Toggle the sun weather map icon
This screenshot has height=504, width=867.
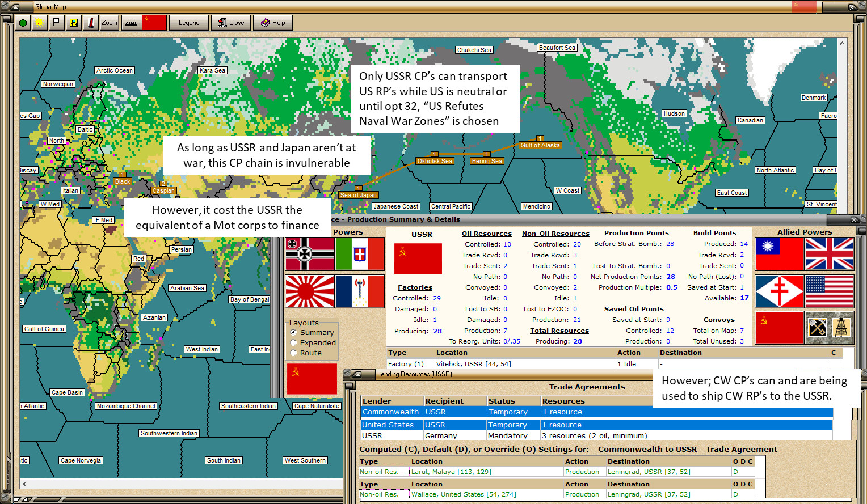[x=39, y=23]
